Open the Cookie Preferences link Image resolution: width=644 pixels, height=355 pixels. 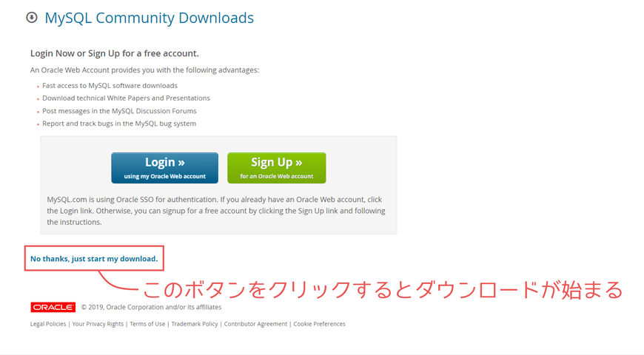(x=320, y=324)
